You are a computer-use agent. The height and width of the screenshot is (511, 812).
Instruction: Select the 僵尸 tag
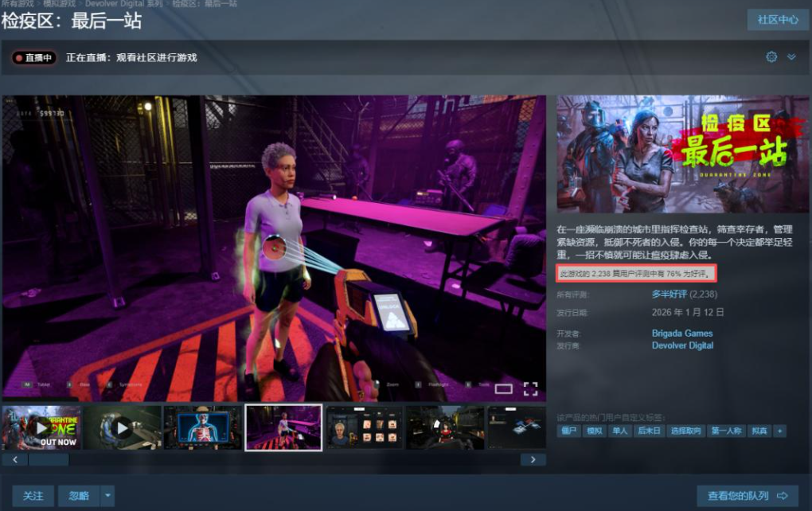(568, 431)
